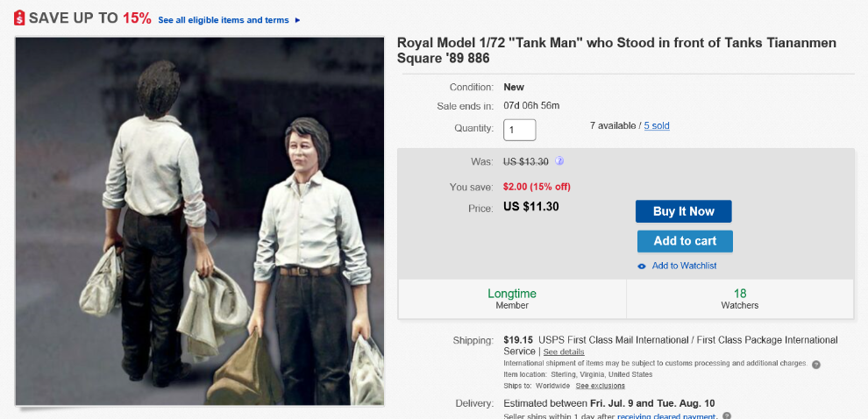Open the shipping "See details" link

pos(563,352)
